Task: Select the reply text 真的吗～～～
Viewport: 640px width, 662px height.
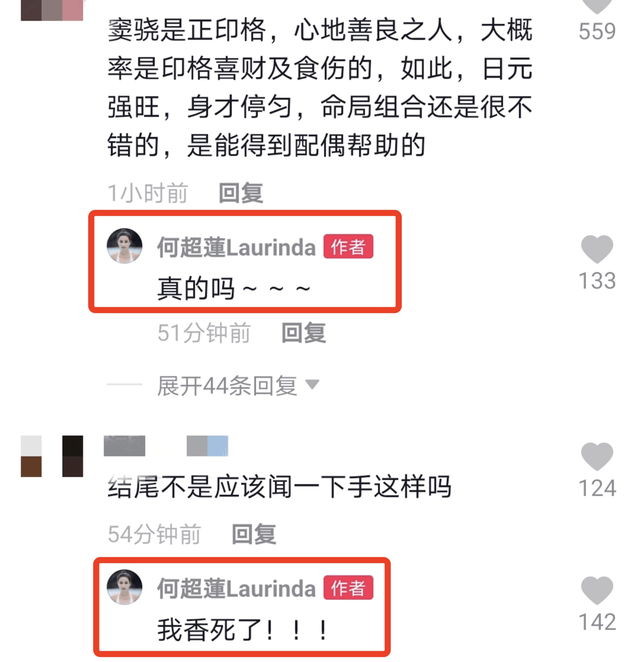Action: (x=234, y=288)
